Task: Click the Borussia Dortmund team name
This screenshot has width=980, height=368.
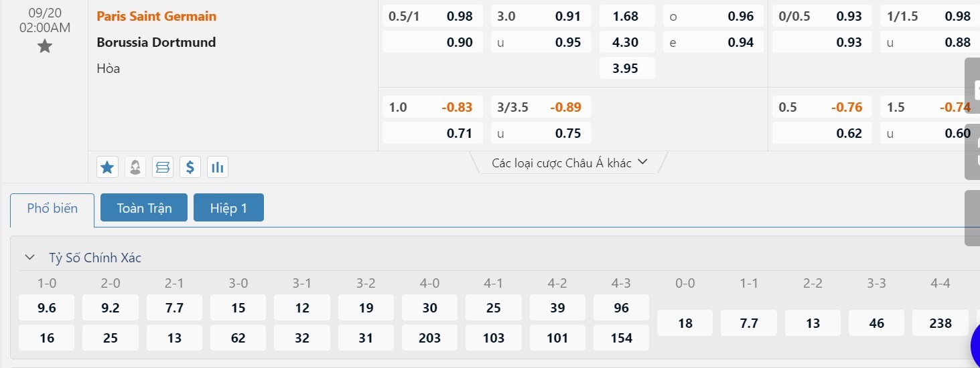Action: click(x=156, y=42)
